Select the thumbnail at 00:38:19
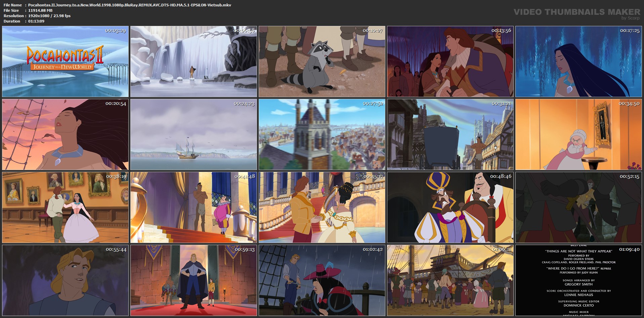 point(66,207)
